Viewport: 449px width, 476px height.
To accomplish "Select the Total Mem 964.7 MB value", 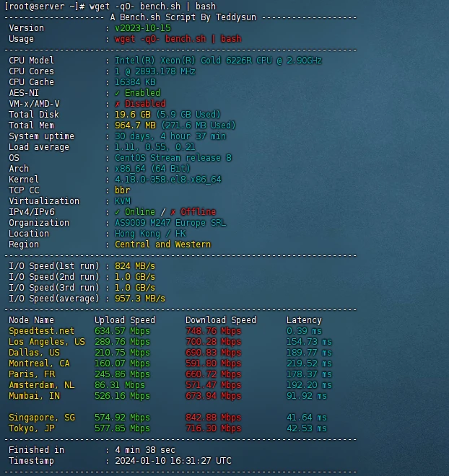I will (135, 125).
